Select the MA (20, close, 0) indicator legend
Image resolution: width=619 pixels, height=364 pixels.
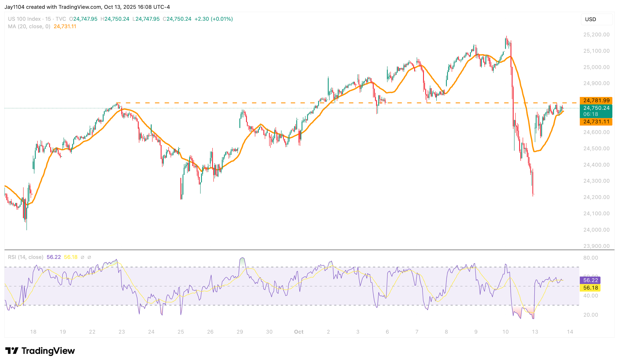[29, 26]
